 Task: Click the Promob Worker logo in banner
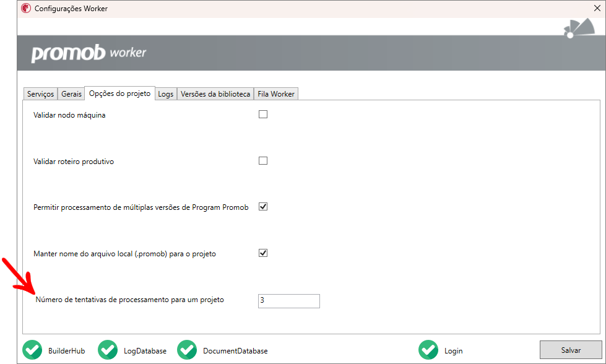point(89,53)
